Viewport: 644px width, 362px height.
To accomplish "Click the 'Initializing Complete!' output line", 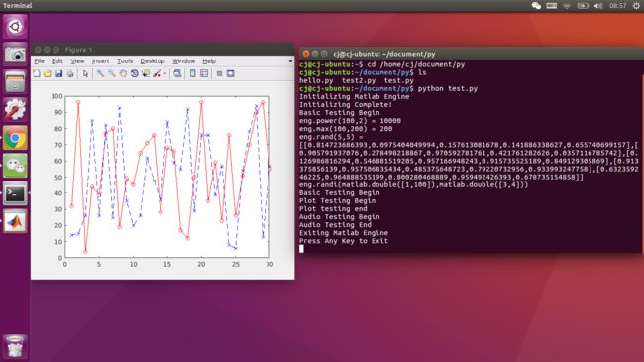I will (x=346, y=105).
